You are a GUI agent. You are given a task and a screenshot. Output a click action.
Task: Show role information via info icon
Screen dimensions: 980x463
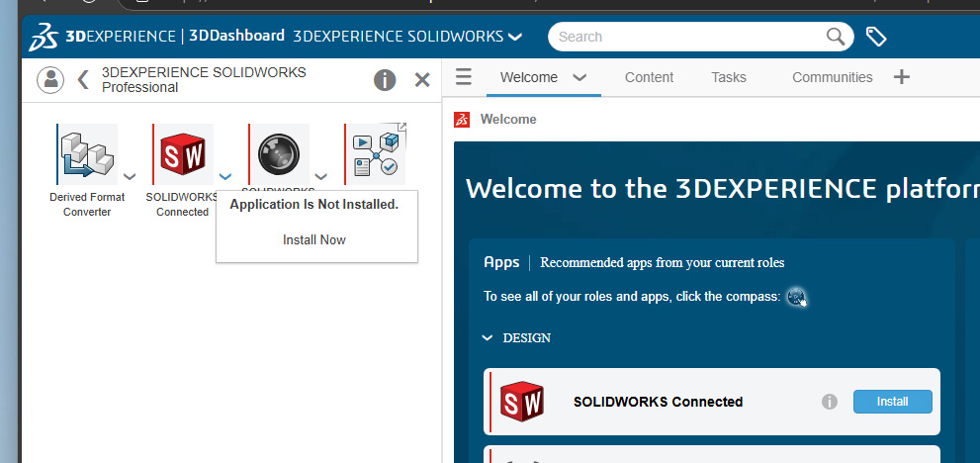click(x=385, y=80)
